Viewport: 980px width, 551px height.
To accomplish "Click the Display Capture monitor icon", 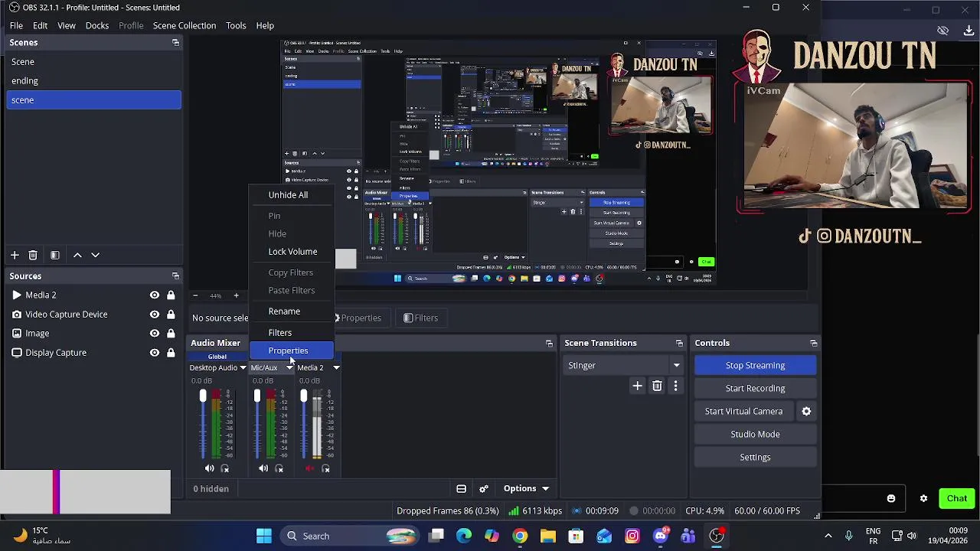I will [x=17, y=353].
